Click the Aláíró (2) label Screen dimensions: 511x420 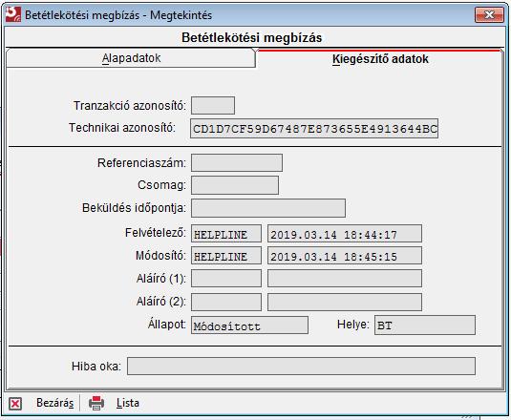point(161,302)
